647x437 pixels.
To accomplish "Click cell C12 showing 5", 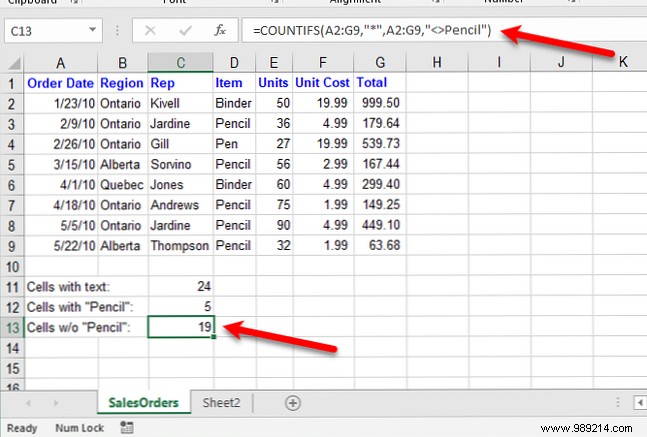I will tap(181, 307).
